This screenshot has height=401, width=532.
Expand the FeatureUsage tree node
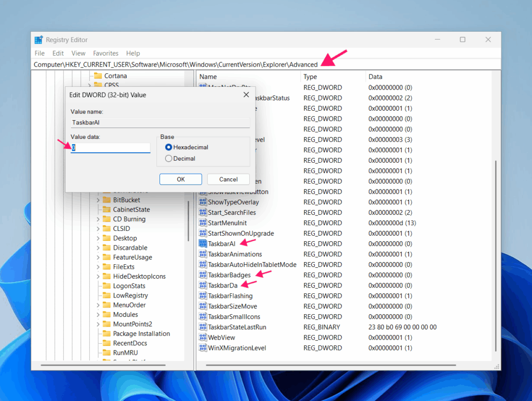coord(98,257)
